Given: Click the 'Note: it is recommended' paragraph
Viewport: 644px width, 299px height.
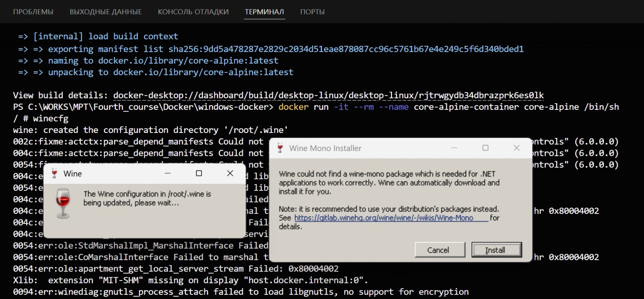Looking at the screenshot, I should [389, 218].
